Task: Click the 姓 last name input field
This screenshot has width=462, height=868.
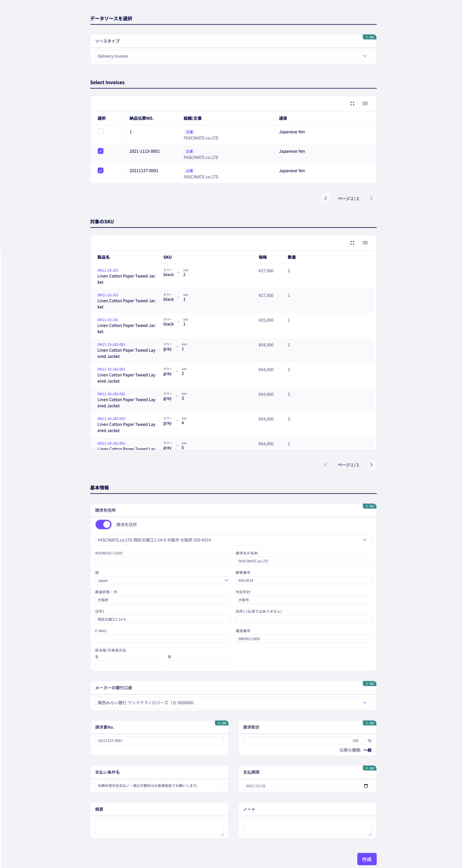Action: click(199, 664)
